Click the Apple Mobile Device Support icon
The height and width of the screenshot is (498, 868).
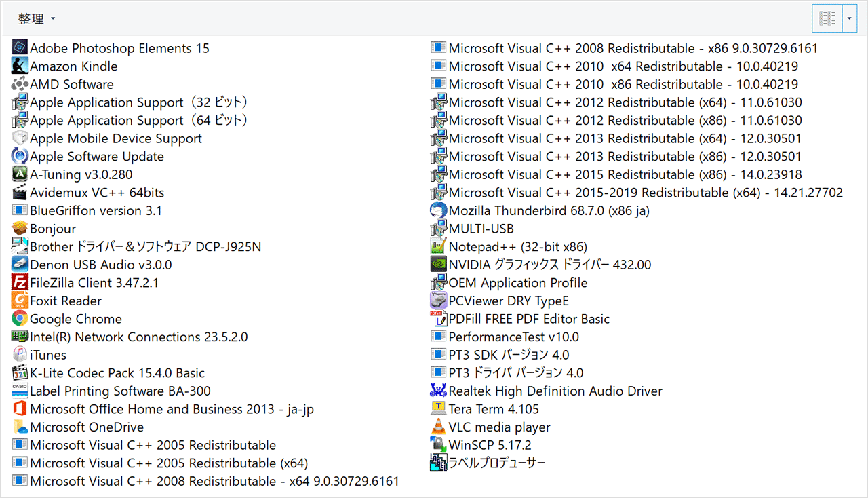(x=20, y=138)
